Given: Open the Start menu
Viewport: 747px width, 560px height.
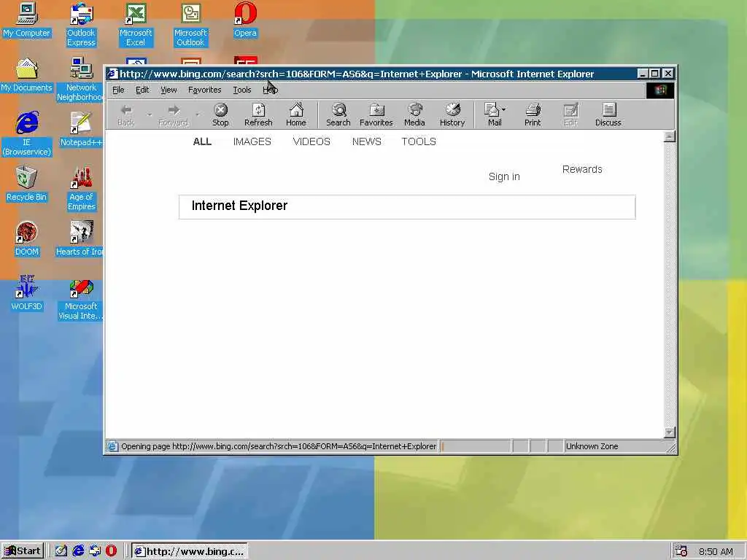Looking at the screenshot, I should click(23, 551).
